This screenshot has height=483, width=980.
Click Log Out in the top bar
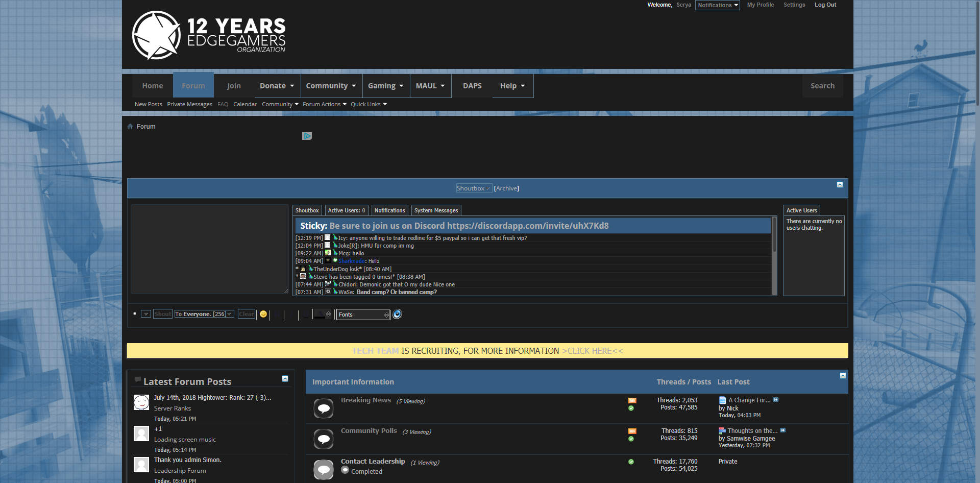click(x=825, y=5)
